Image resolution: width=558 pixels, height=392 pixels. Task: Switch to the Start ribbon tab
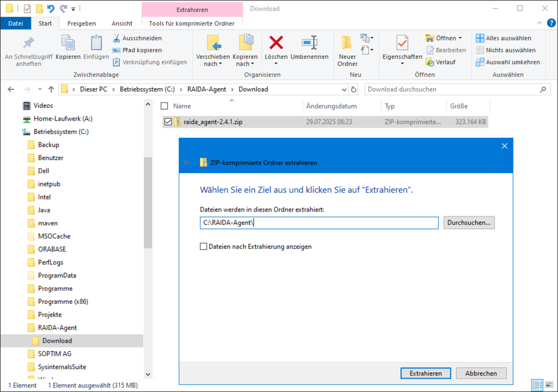click(45, 23)
